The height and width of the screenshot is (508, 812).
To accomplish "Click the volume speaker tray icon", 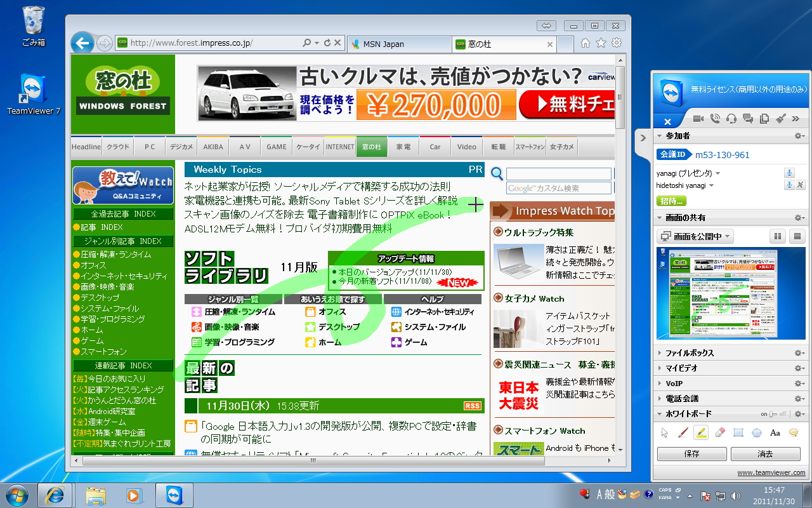I will click(x=736, y=495).
